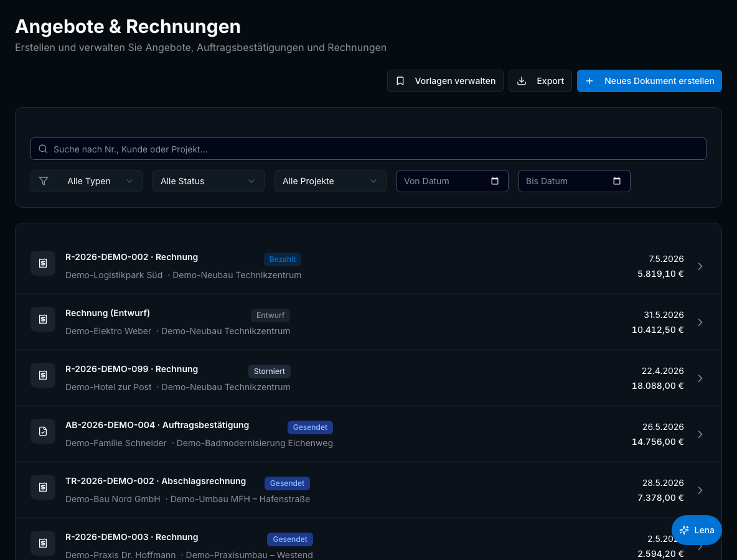Click the date 31.5.2026
The height and width of the screenshot is (560, 737).
[x=664, y=315]
